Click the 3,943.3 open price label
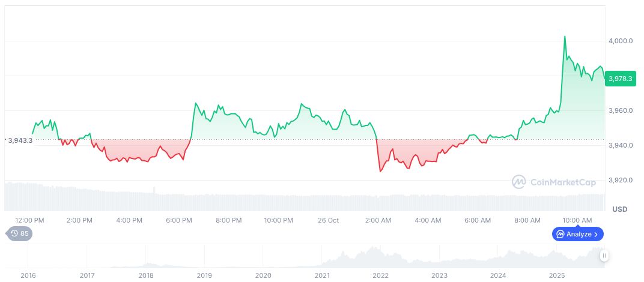Viewport: 644px width, 282px height. [x=19, y=140]
